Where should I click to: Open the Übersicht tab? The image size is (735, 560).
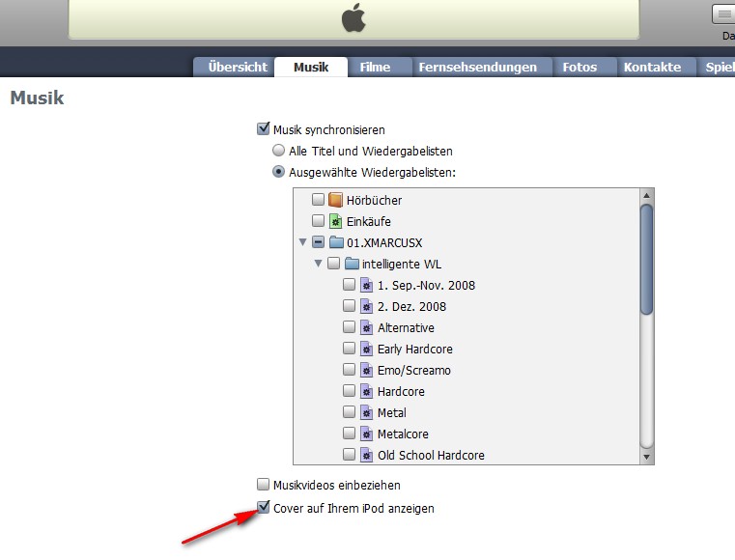pyautogui.click(x=234, y=67)
